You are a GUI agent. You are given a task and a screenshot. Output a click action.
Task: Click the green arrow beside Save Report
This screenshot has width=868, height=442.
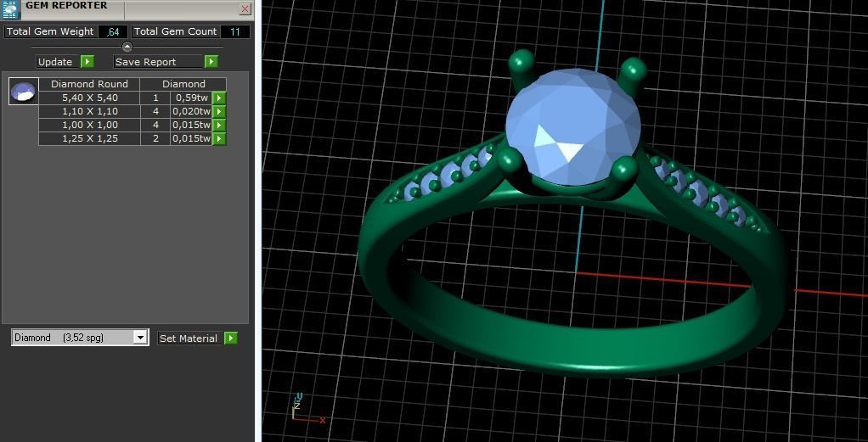coord(211,61)
